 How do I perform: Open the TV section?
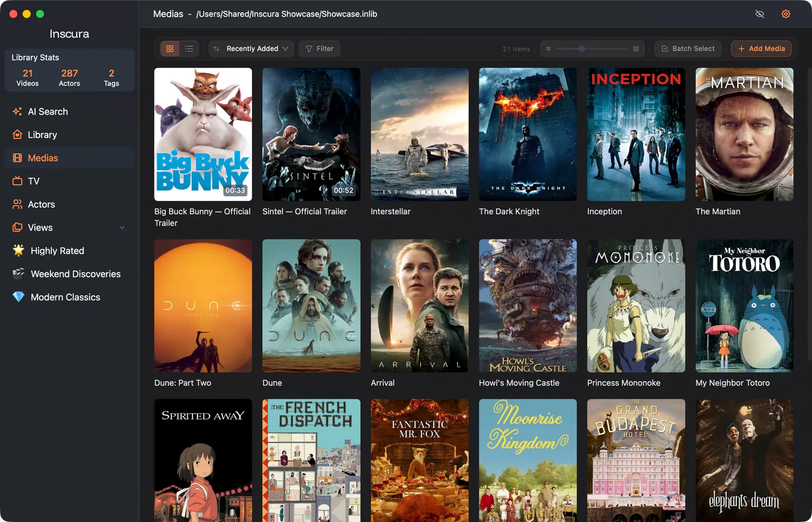[x=70, y=181]
